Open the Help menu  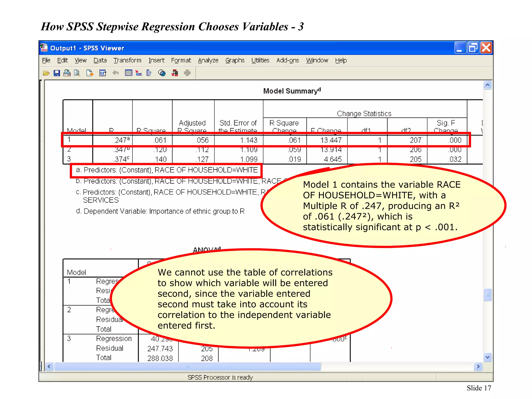point(341,61)
